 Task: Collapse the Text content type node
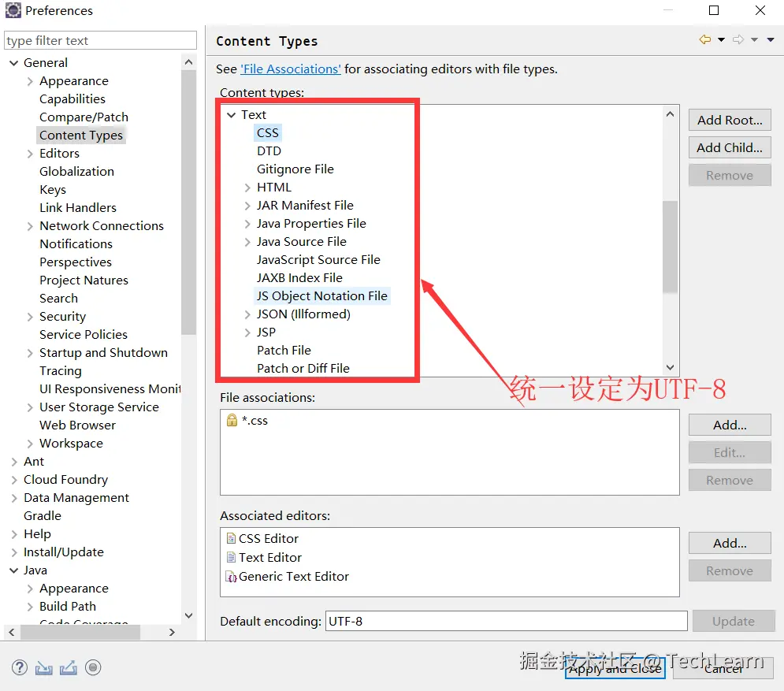tap(231, 115)
